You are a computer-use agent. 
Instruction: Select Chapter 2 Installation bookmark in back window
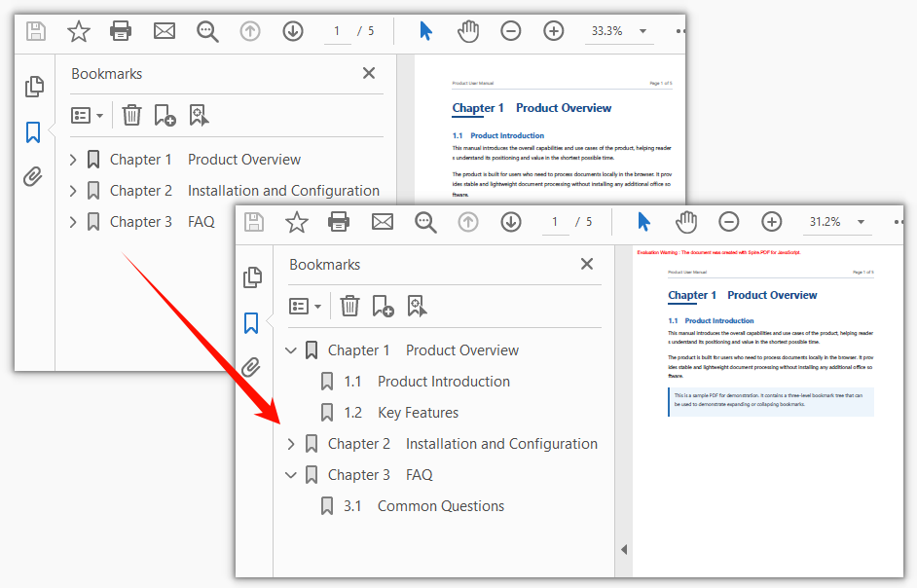click(244, 191)
